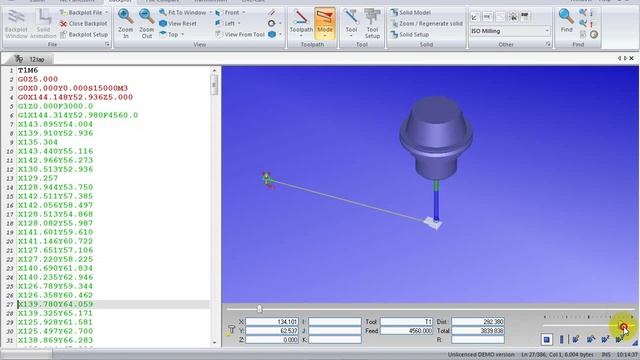640x360 pixels.
Task: Click the ruler icon in the View group
Action: (x=272, y=13)
